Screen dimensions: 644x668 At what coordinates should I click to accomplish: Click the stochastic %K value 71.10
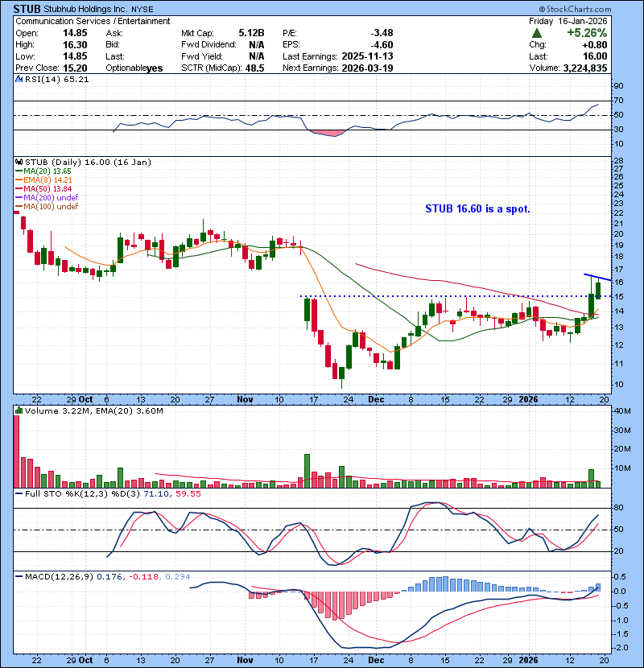pos(156,494)
